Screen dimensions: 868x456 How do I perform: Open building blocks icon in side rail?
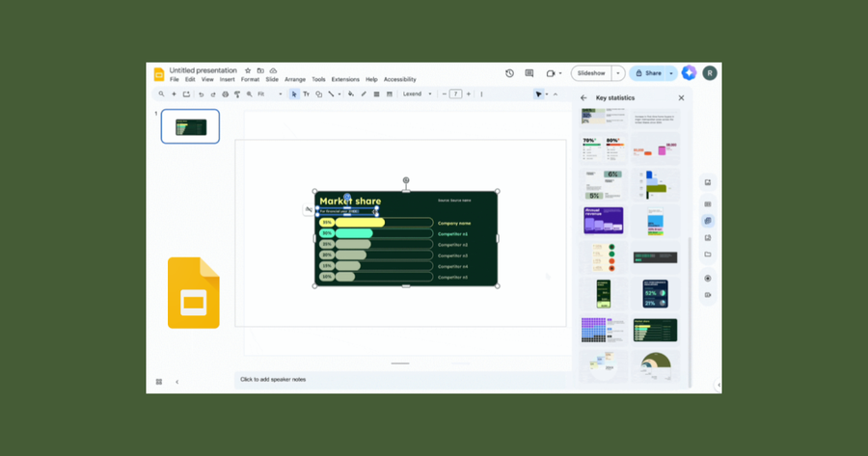click(x=708, y=221)
